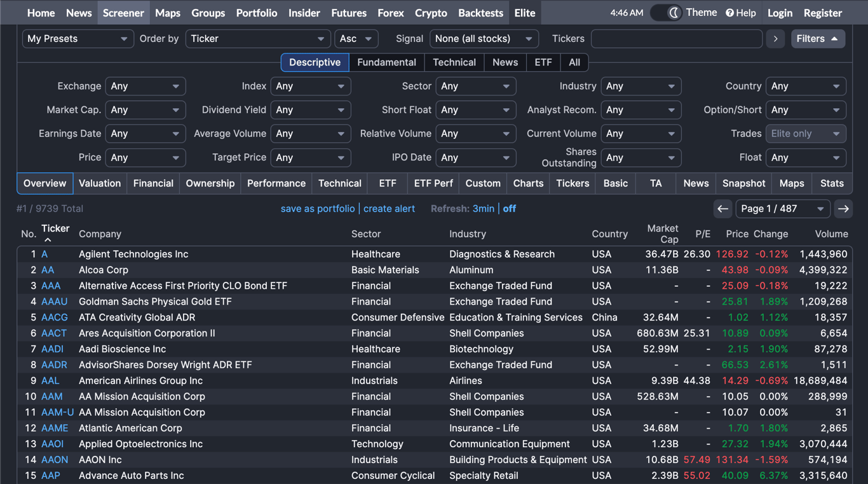Click the Aluminum industry cell

(471, 270)
